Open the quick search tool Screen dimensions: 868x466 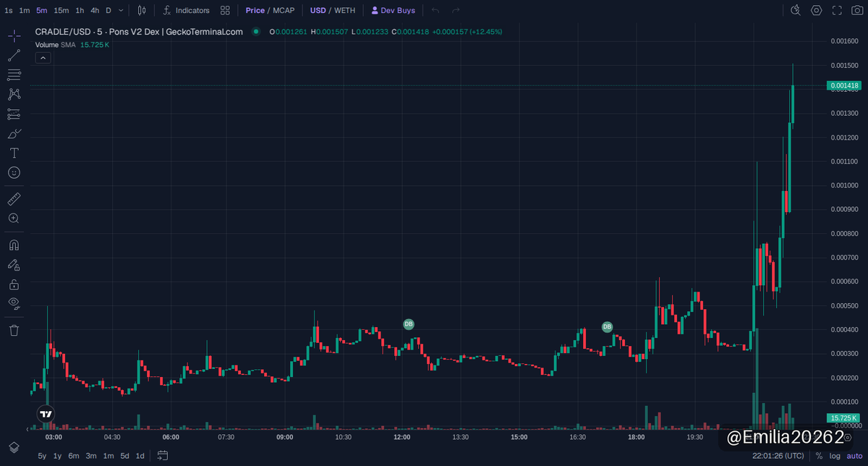coord(796,11)
